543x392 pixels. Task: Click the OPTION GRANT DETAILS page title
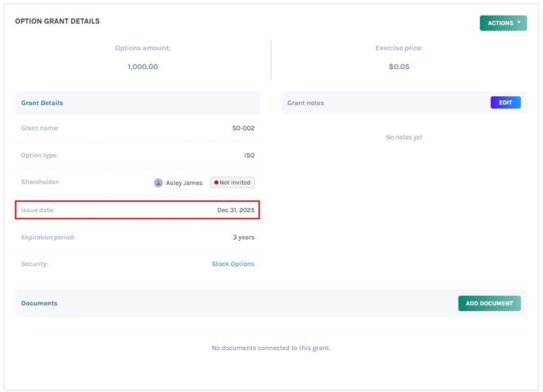pos(57,21)
